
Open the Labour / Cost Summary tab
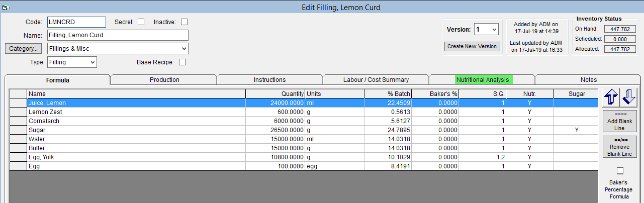click(x=376, y=80)
